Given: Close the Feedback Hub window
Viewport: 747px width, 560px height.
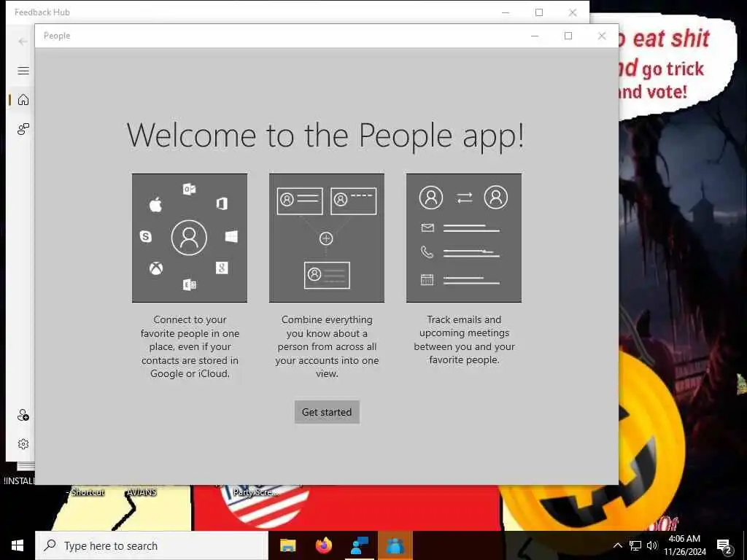Looking at the screenshot, I should 573,12.
